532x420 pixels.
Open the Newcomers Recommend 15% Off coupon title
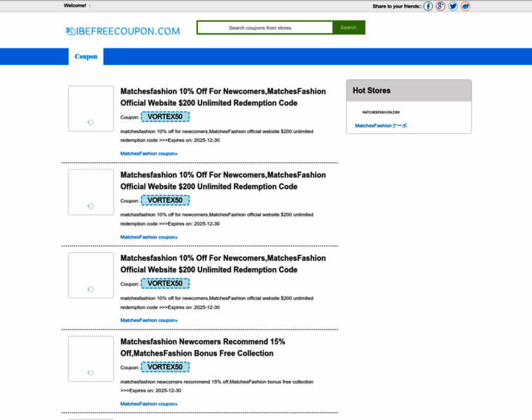[203, 347]
